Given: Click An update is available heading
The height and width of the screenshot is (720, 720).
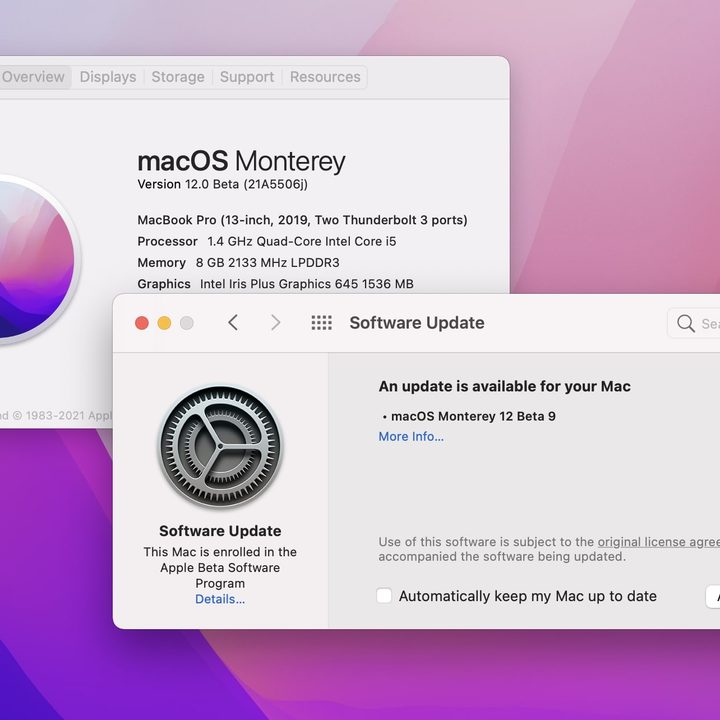Looking at the screenshot, I should [x=505, y=386].
